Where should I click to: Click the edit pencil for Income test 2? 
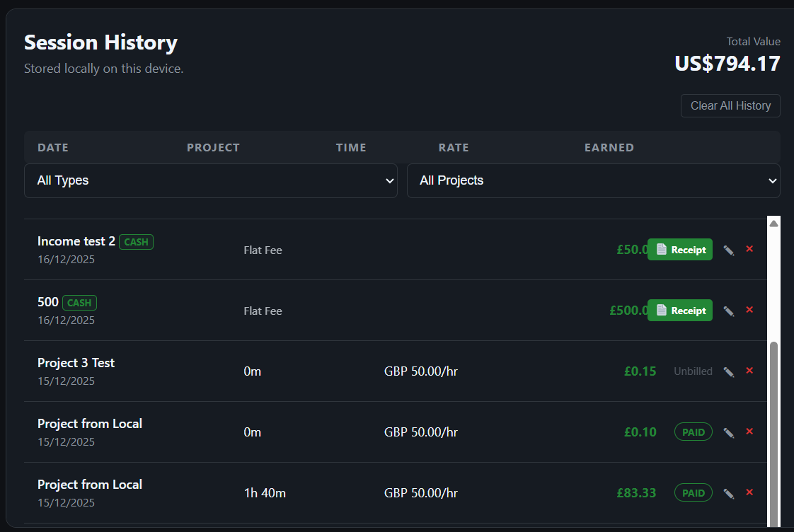coord(729,249)
